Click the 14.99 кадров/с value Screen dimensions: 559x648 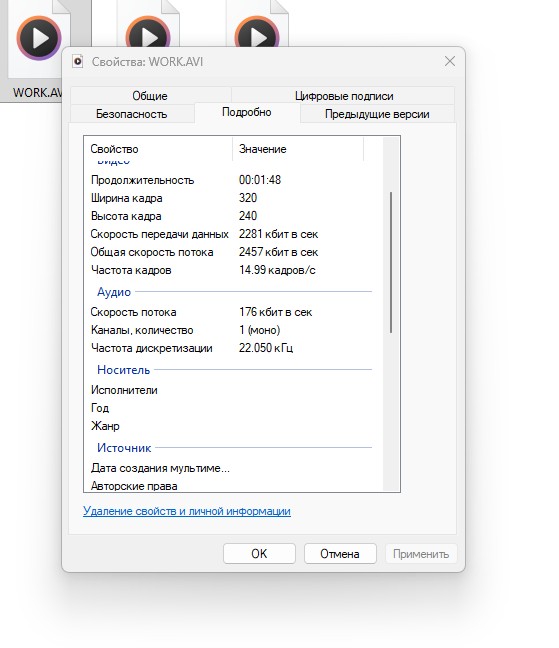coord(277,270)
